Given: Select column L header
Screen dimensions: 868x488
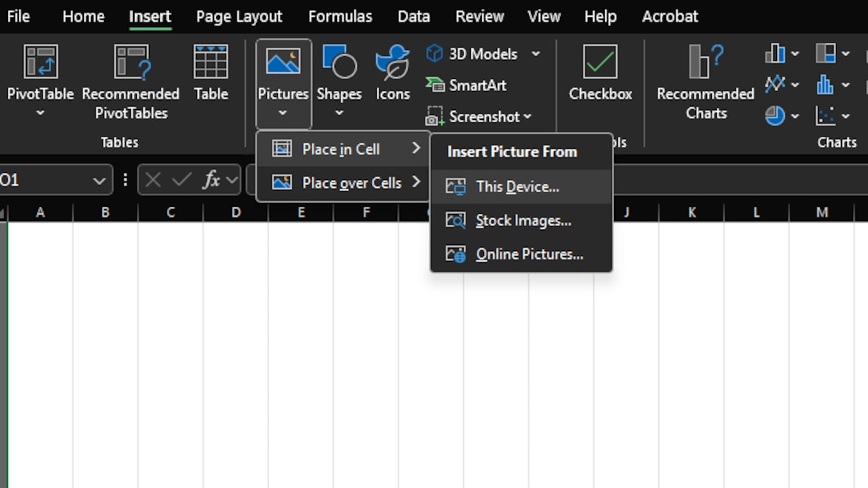Looking at the screenshot, I should (x=757, y=213).
